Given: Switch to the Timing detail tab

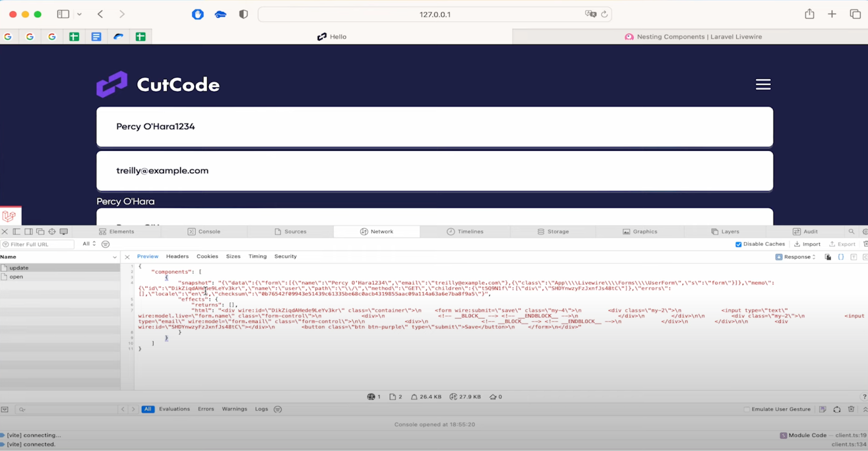Looking at the screenshot, I should pos(258,256).
